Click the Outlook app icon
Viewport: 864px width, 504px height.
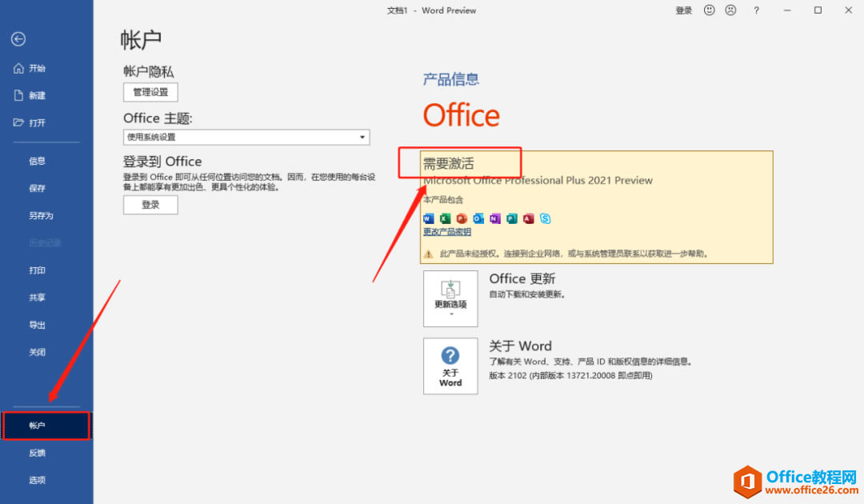[x=478, y=218]
